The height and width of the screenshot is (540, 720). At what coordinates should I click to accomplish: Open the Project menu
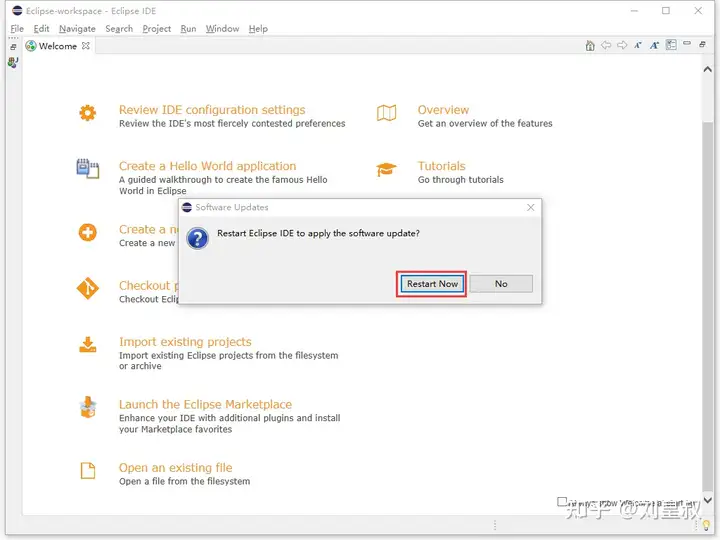tap(157, 28)
